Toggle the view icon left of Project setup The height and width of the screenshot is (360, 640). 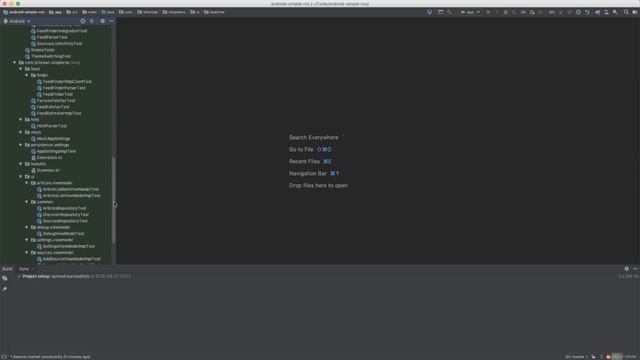tap(5, 278)
